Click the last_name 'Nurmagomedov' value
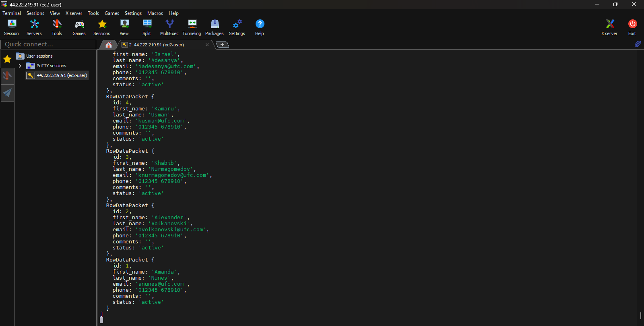Screen dimensions: 644x326 coord(171,169)
